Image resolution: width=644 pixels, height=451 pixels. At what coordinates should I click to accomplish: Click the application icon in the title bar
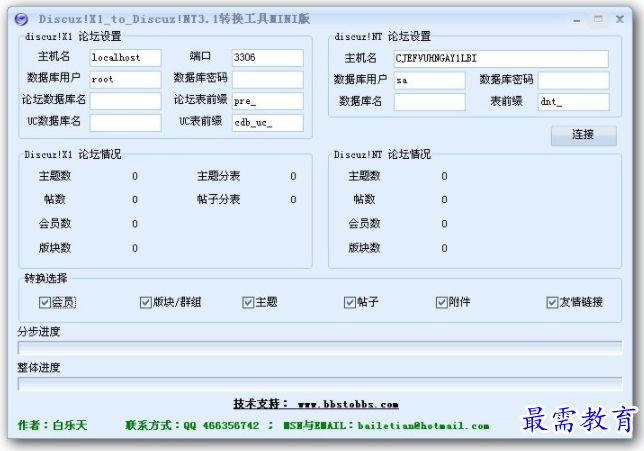tap(21, 19)
